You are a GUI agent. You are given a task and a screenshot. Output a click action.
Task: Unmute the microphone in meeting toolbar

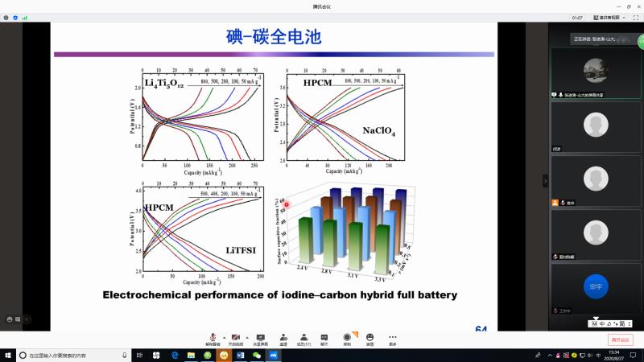click(213, 338)
